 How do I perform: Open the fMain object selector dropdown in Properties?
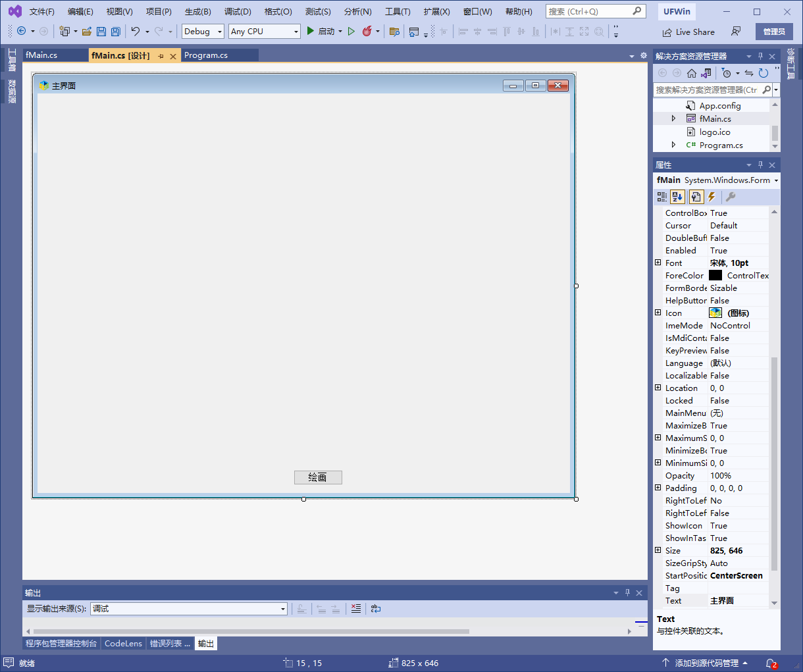776,180
